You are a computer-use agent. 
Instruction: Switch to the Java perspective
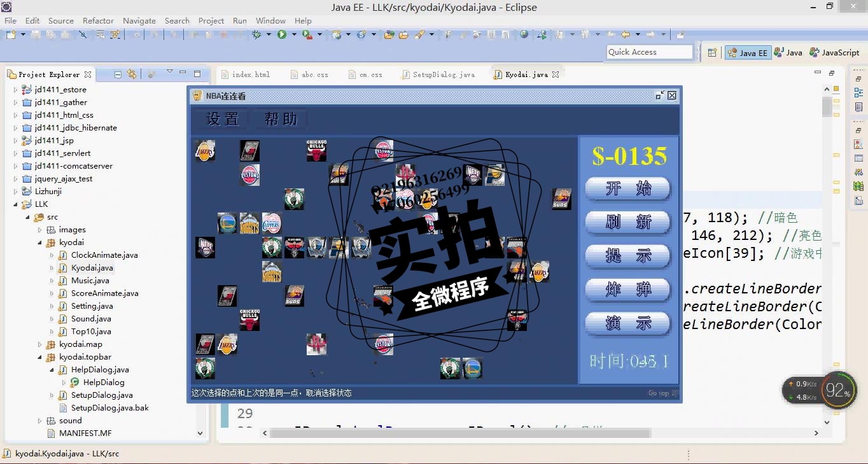coord(788,53)
